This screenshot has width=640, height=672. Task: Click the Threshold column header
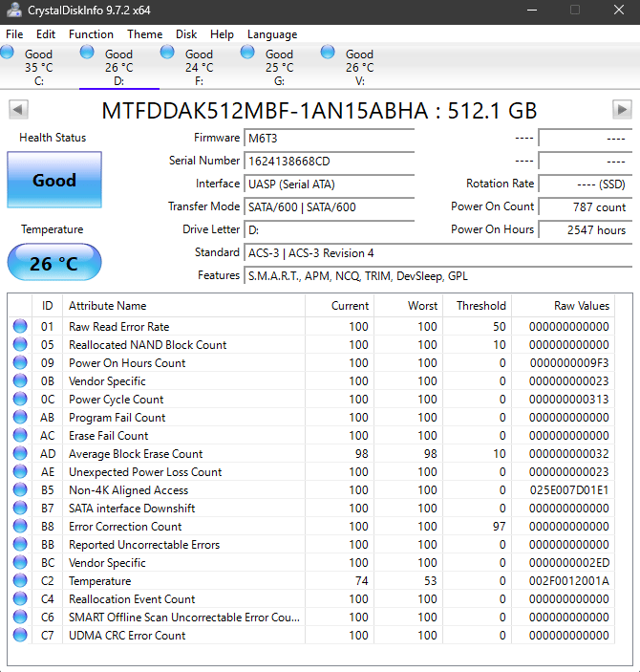(x=478, y=306)
